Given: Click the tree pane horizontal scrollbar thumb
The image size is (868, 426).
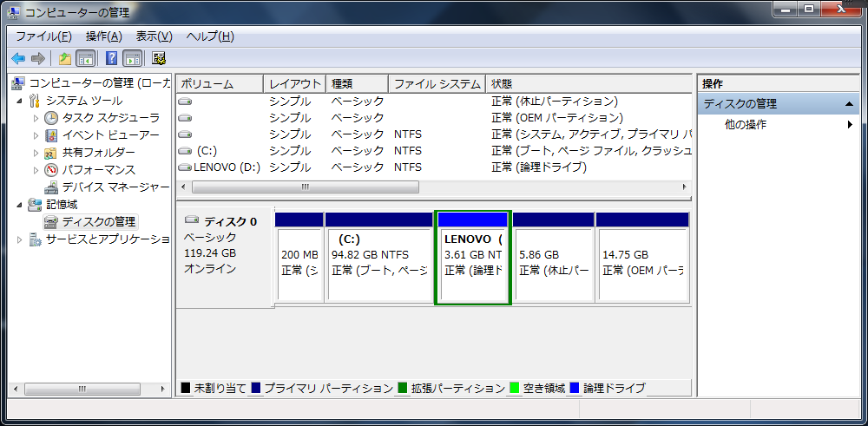Looking at the screenshot, I should coord(82,389).
